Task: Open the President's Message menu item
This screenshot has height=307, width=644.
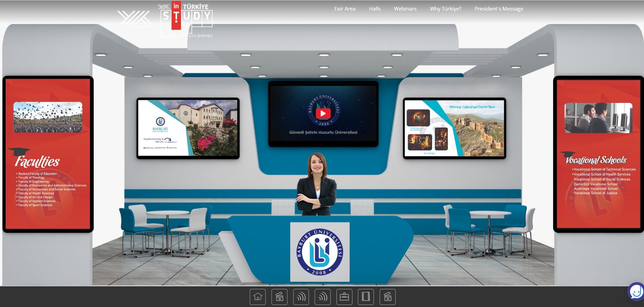Action: (499, 9)
